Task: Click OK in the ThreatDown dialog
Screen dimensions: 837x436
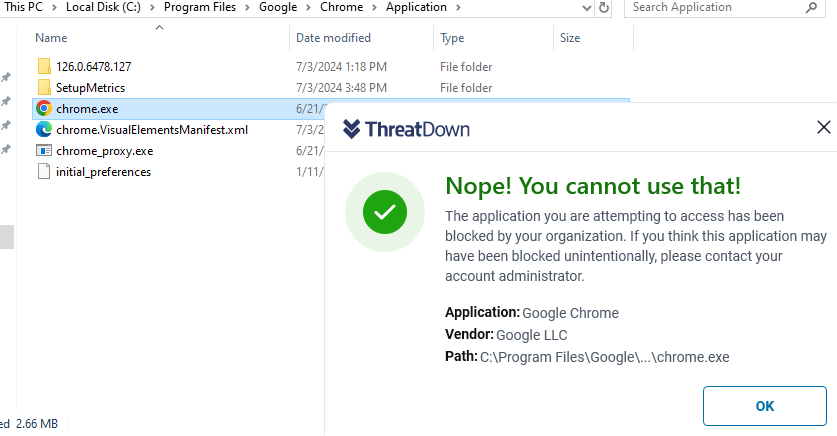Action: click(x=764, y=406)
